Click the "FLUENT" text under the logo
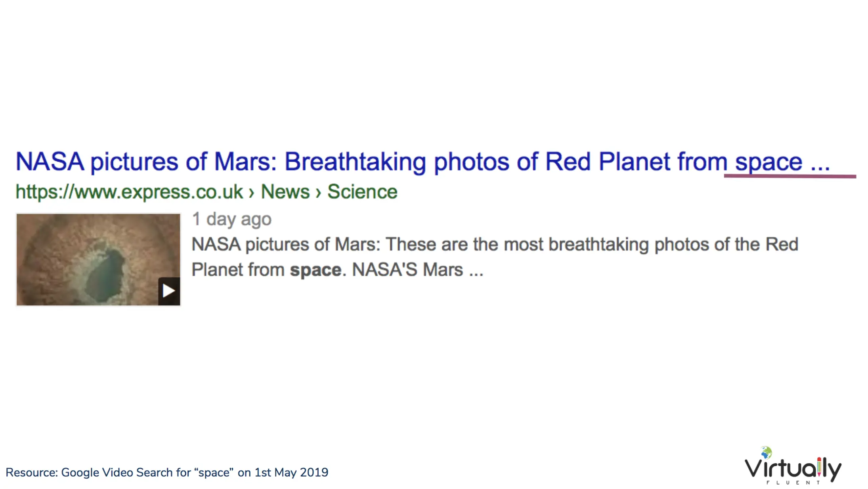Image resolution: width=868 pixels, height=489 pixels. [793, 482]
